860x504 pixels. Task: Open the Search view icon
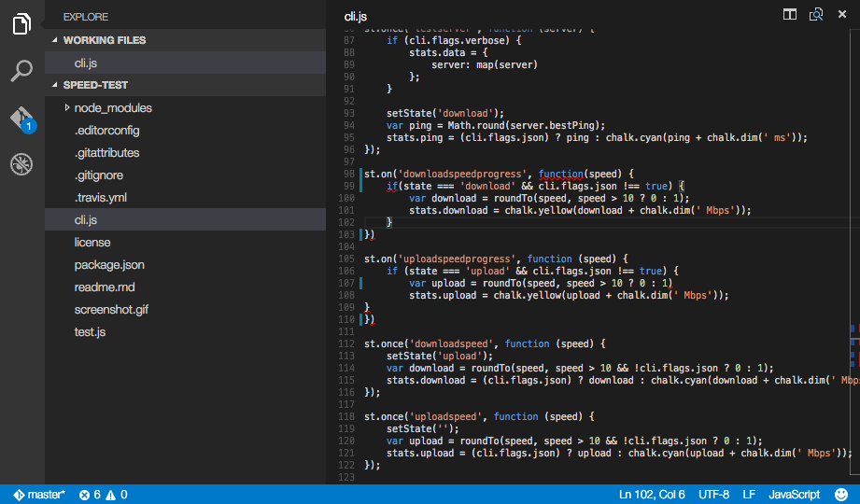coord(21,71)
